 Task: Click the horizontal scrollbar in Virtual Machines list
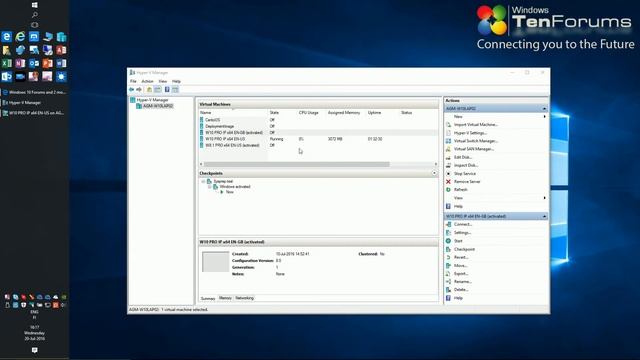(297, 164)
